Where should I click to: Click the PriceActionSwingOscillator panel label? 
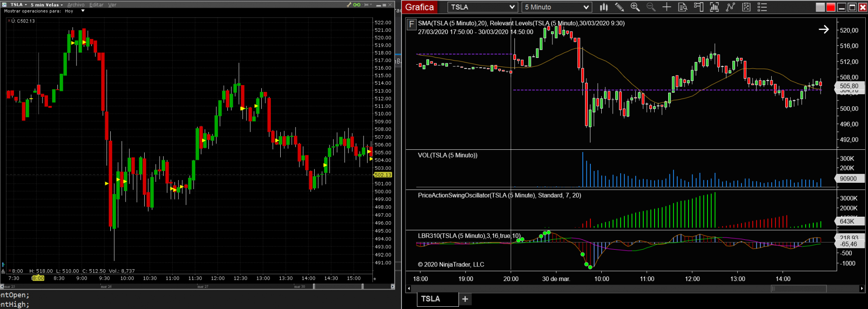(x=500, y=195)
